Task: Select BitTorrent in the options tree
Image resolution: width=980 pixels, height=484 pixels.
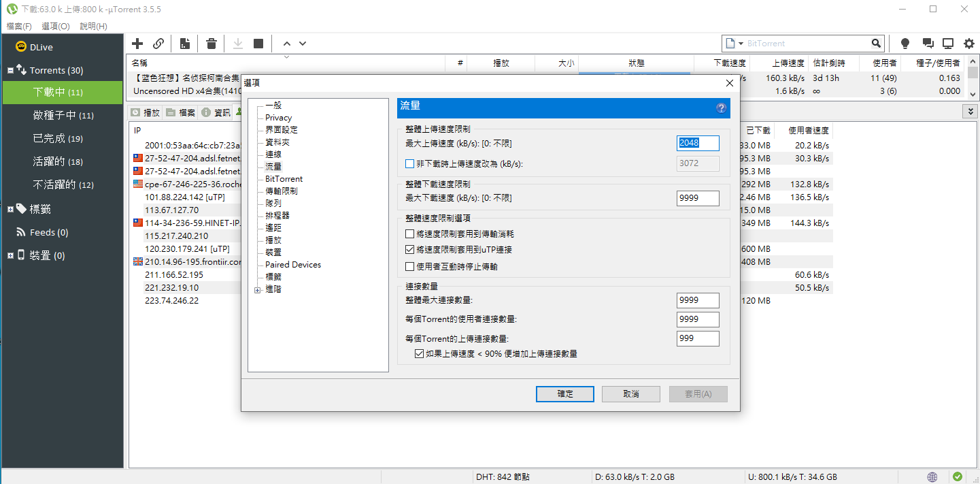Action: pyautogui.click(x=284, y=178)
